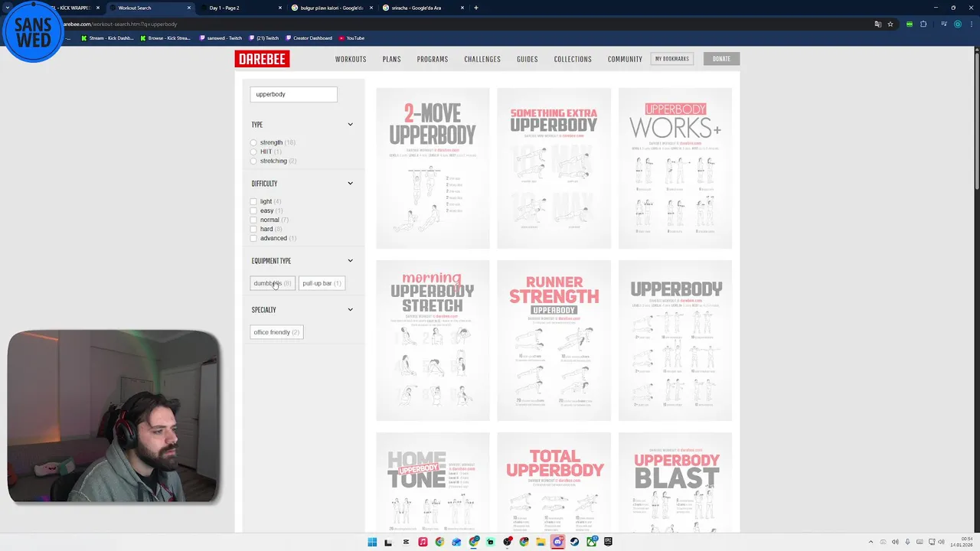The width and height of the screenshot is (980, 551).
Task: Open File Explorer from taskbar
Action: (541, 542)
